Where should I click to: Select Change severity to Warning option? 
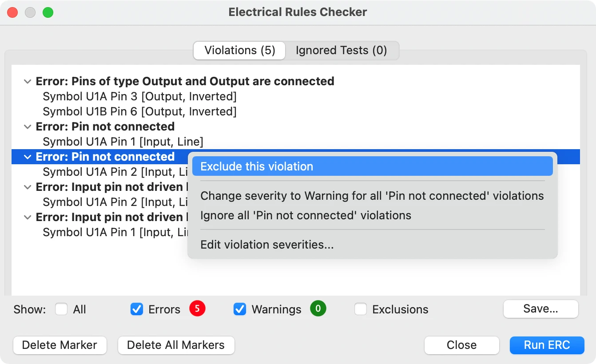372,196
